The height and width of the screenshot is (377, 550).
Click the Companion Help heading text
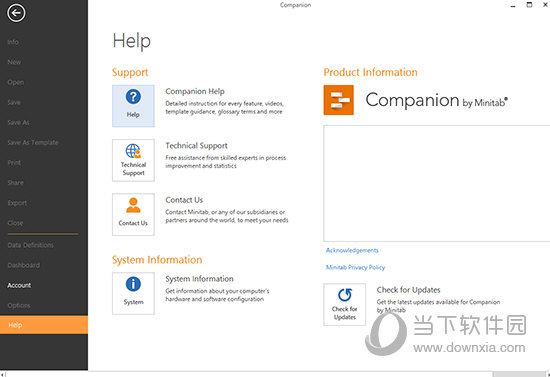tap(195, 92)
